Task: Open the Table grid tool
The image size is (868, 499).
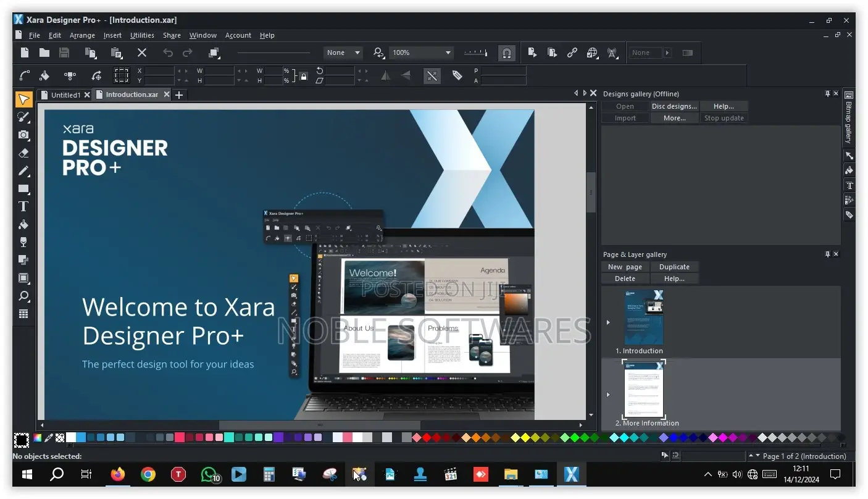Action: [23, 314]
